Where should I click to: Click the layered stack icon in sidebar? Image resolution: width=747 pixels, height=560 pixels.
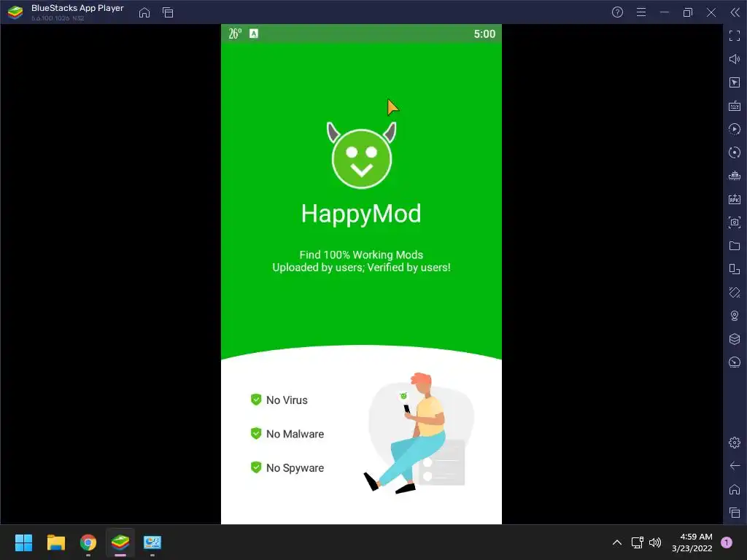point(735,339)
